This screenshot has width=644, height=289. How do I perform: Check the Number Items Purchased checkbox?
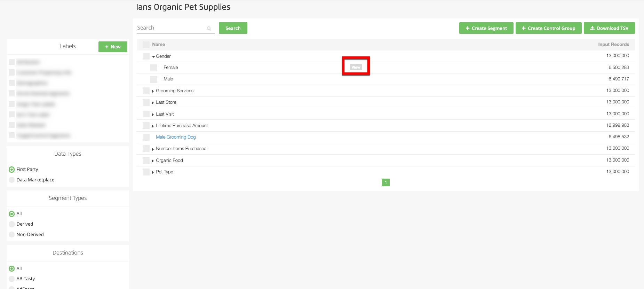point(146,149)
